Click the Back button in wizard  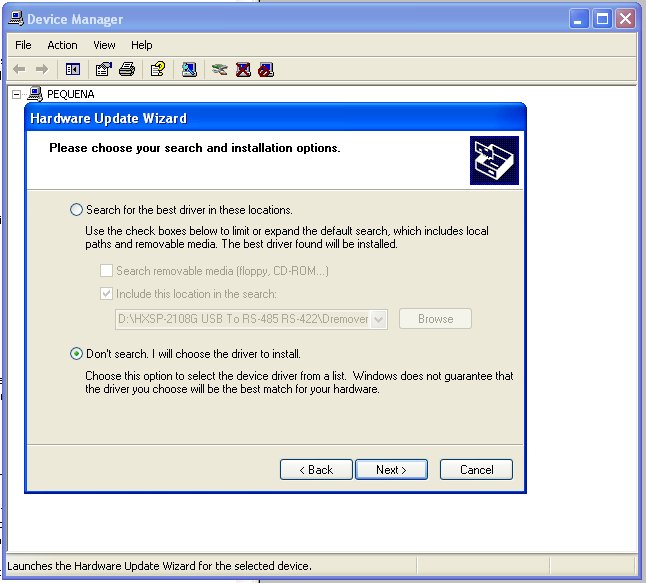316,469
